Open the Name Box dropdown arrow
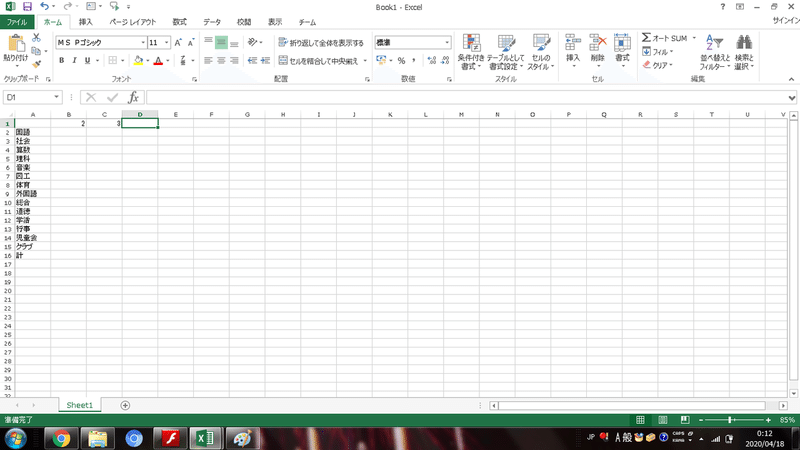Image resolution: width=800 pixels, height=450 pixels. tap(56, 97)
